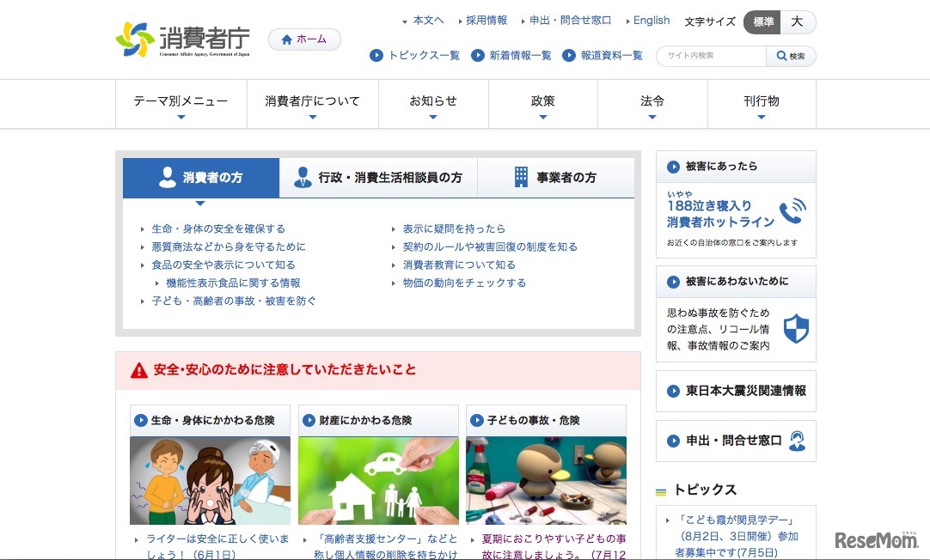This screenshot has height=560, width=930.
Task: Open thumbnail of paper house and car
Action: click(378, 481)
